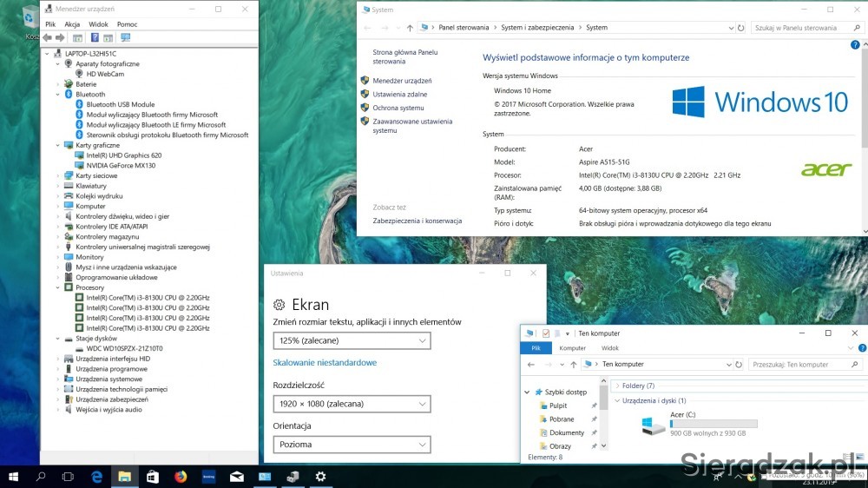Expand the Baterie node

(58, 84)
